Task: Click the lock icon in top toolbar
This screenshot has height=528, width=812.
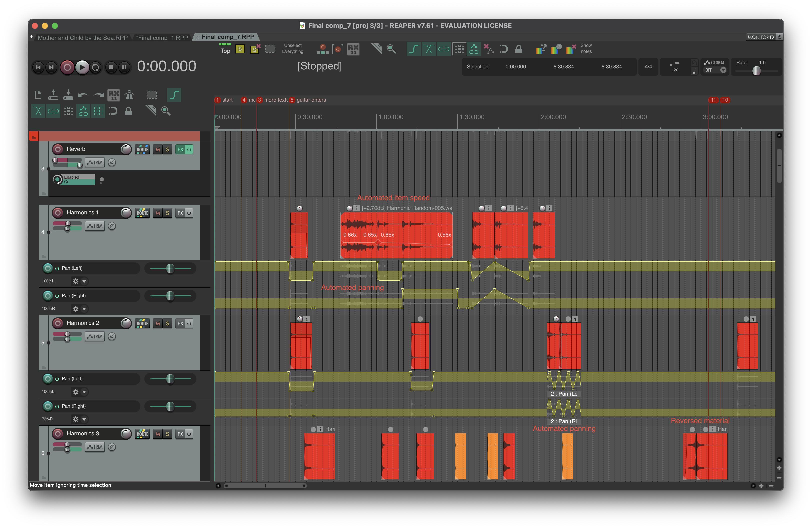Action: coord(519,49)
